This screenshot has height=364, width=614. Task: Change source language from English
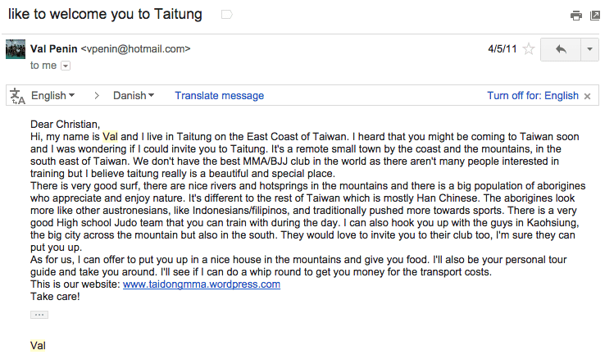click(x=52, y=96)
